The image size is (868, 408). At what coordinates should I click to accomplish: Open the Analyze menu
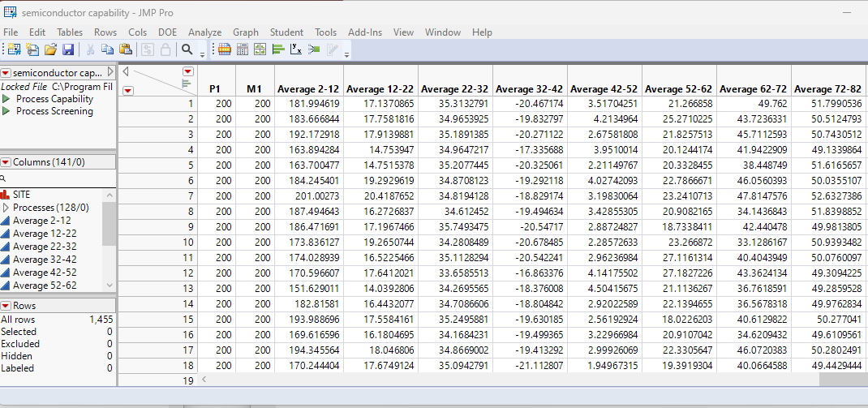click(204, 32)
